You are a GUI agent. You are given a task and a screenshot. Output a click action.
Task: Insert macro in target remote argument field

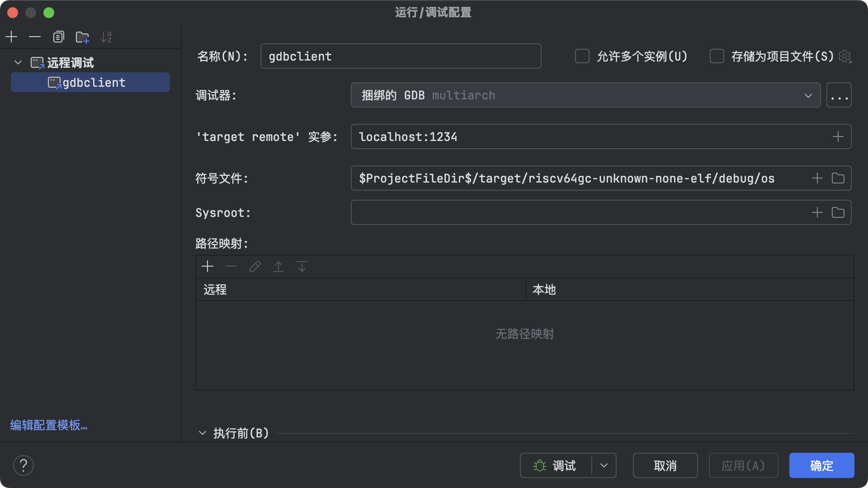point(838,136)
